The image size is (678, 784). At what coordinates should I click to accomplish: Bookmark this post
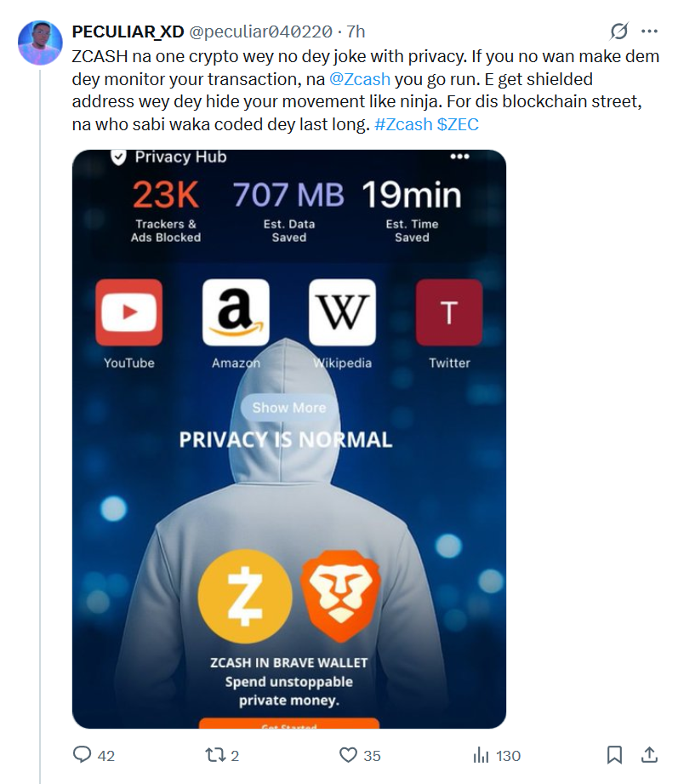pyautogui.click(x=614, y=755)
